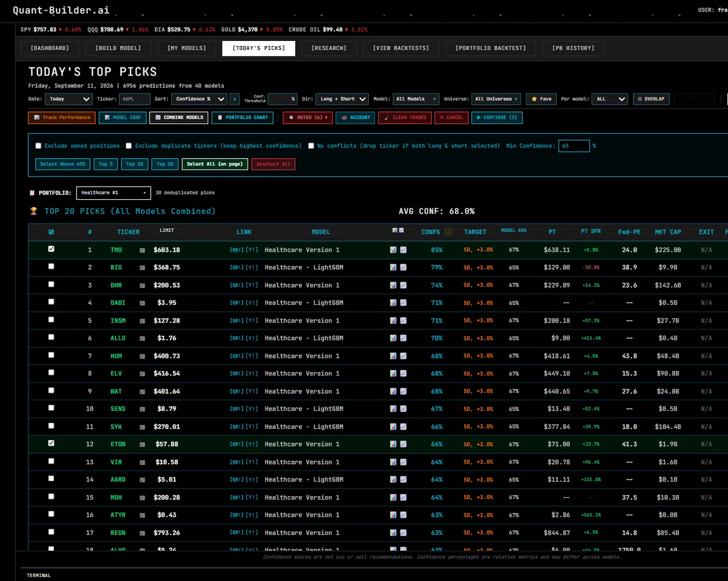
Task: Open line chart icon for TMO row
Action: tap(403, 250)
